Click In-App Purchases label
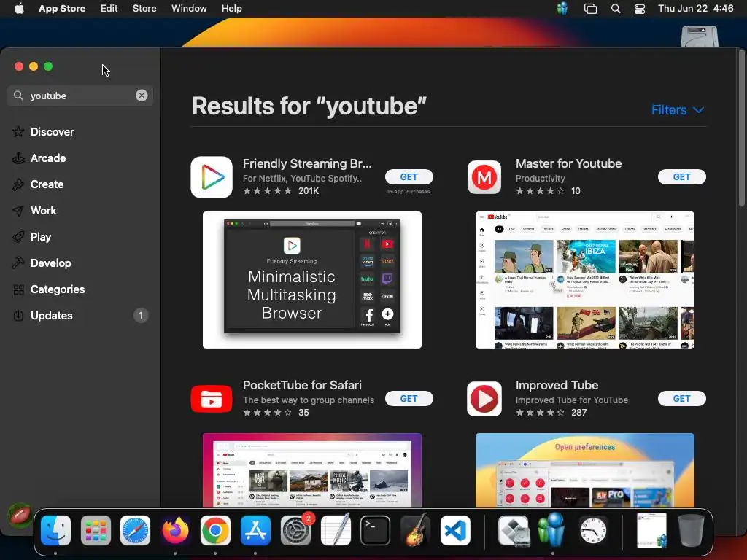The image size is (747, 560). pyautogui.click(x=409, y=192)
